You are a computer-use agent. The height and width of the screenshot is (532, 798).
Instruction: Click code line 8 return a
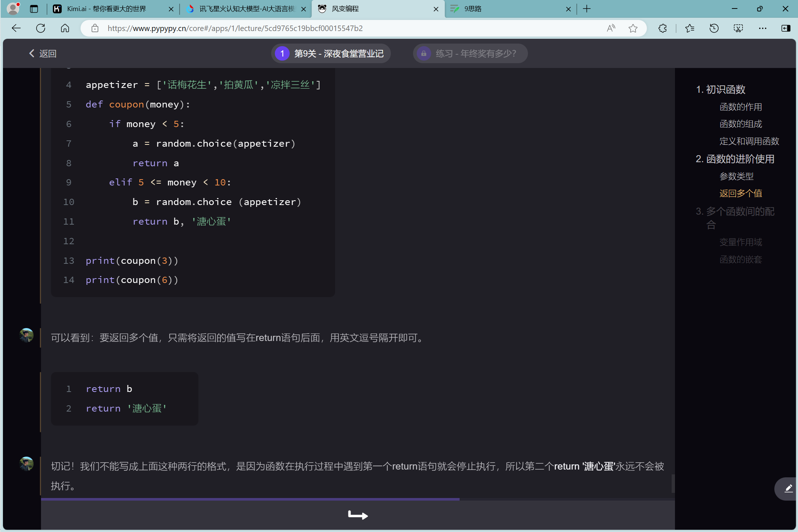point(156,163)
